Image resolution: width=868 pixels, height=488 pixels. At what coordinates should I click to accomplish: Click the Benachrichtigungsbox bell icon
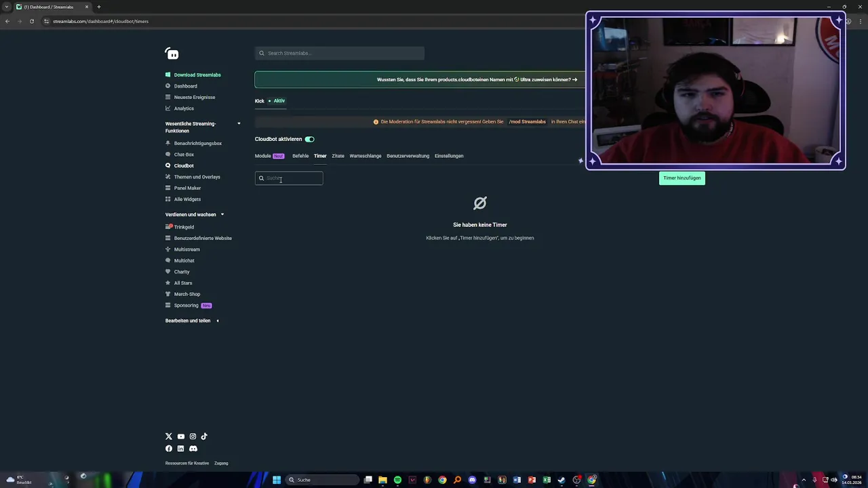pyautogui.click(x=168, y=143)
